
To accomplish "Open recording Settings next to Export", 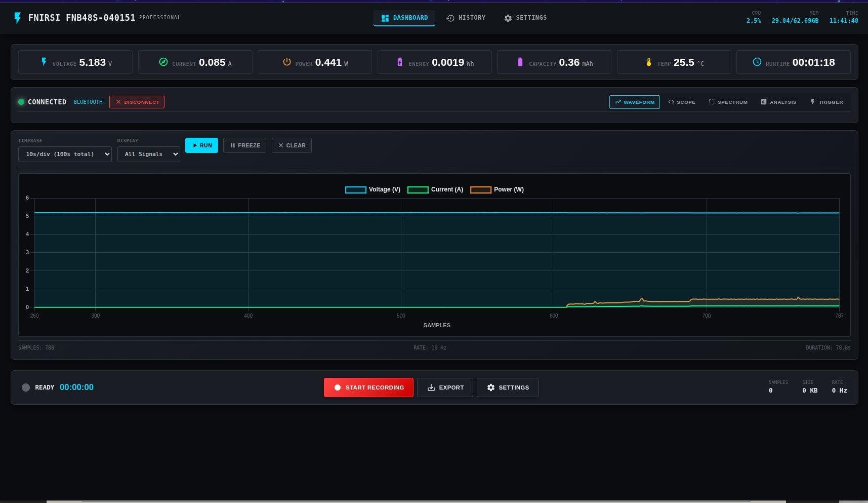I will [x=507, y=388].
